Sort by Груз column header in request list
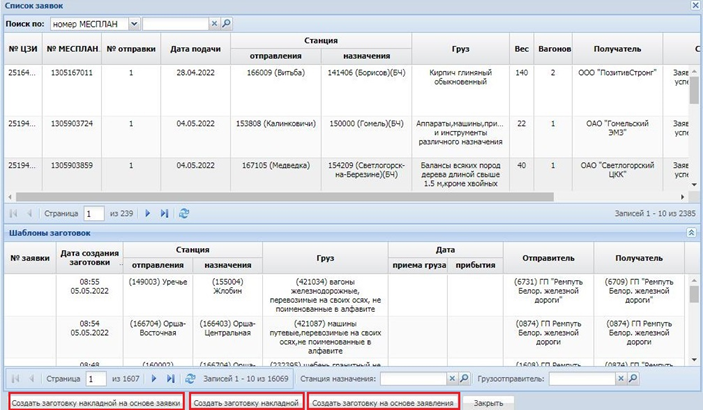Screen dimensions: 703x410 460,49
